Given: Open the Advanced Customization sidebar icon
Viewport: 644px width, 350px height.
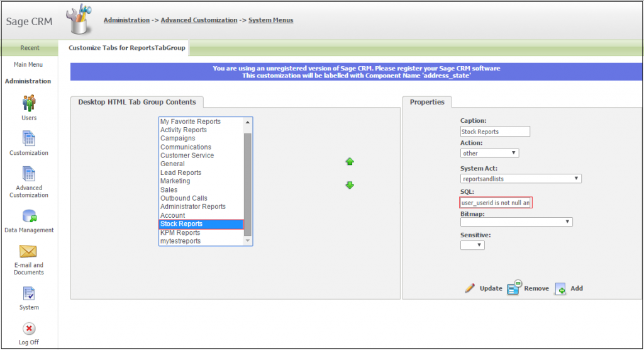Looking at the screenshot, I should (x=29, y=174).
